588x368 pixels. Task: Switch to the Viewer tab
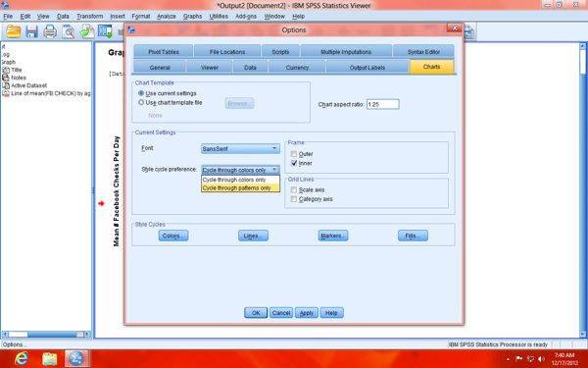210,67
